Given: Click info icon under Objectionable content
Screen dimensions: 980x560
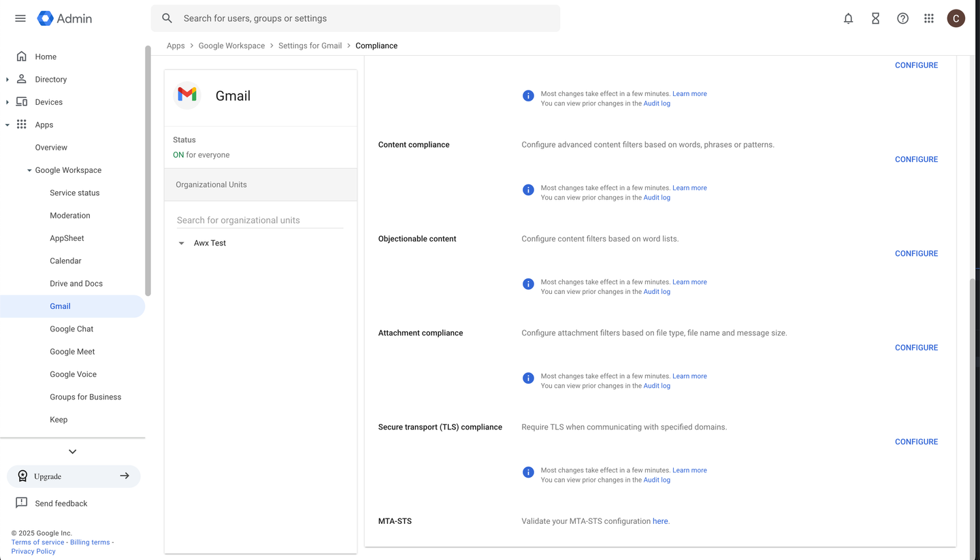Looking at the screenshot, I should tap(528, 284).
